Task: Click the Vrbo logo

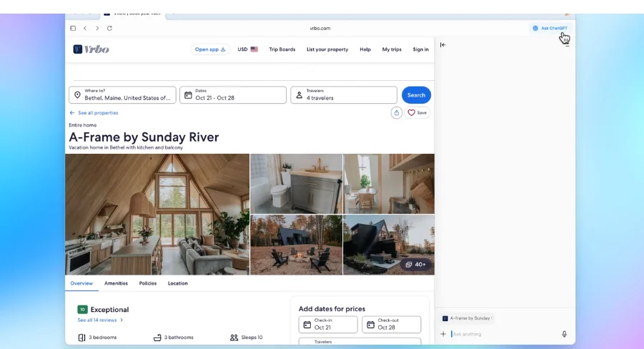Action: coord(91,49)
